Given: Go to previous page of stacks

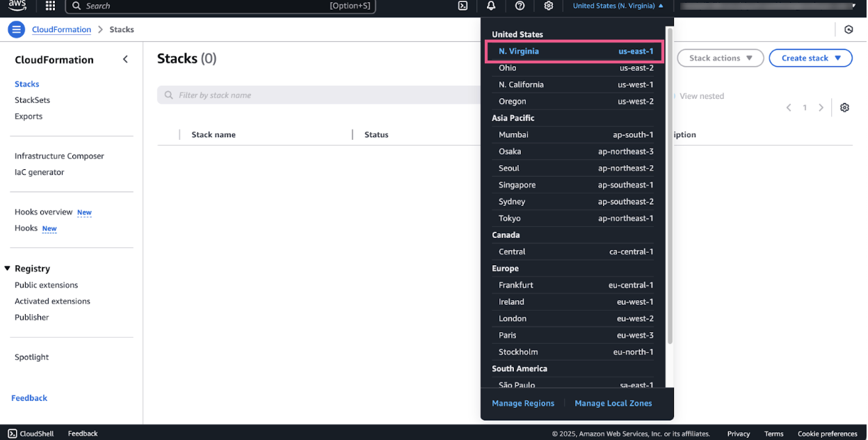Looking at the screenshot, I should click(789, 107).
